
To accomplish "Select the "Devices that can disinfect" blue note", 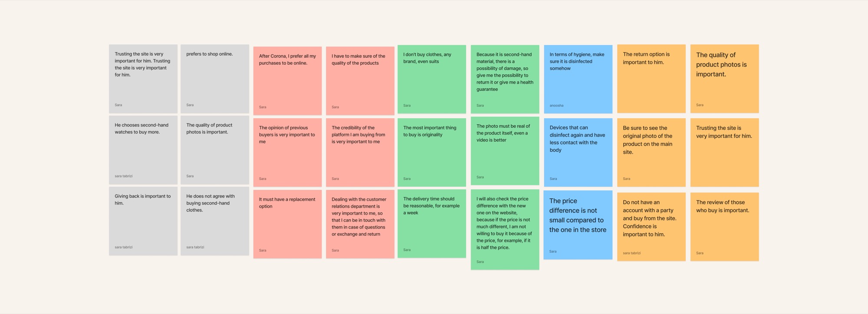I will (x=578, y=152).
